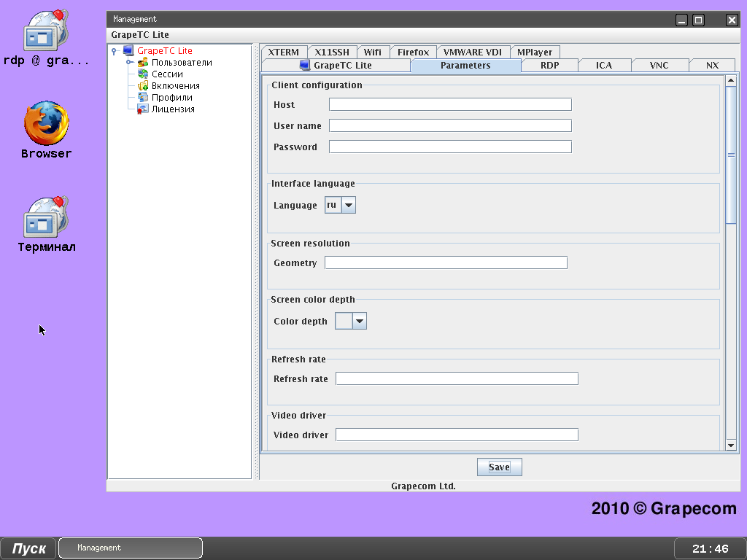Click the Сессии sessions icon
Image resolution: width=747 pixels, height=560 pixels.
tap(143, 74)
